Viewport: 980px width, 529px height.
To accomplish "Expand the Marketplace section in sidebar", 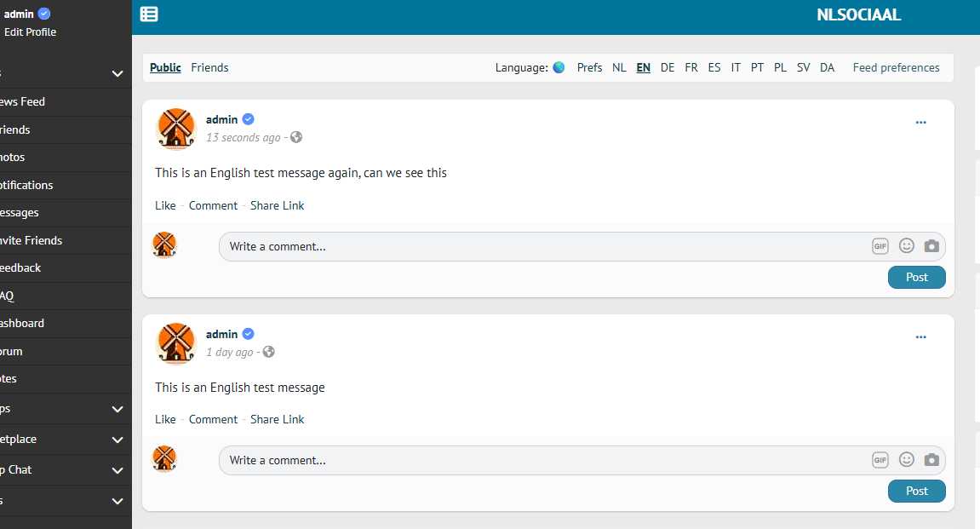I will (x=117, y=440).
